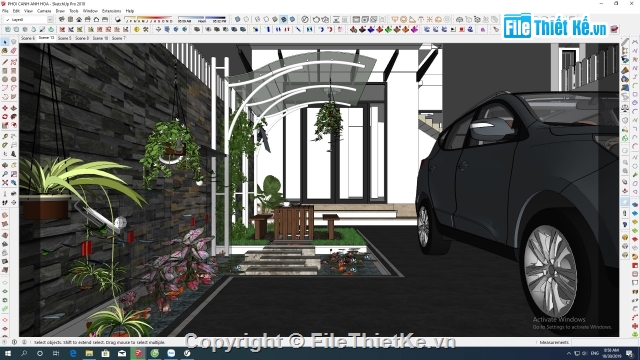Adjust the shadow time-of-day slider
Viewport: 640px width, 360px height.
click(202, 18)
